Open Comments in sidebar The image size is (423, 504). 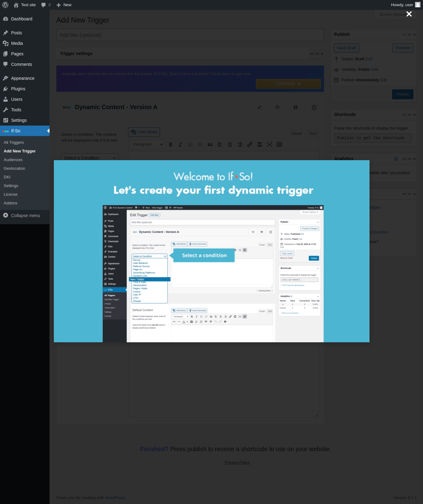25,64
